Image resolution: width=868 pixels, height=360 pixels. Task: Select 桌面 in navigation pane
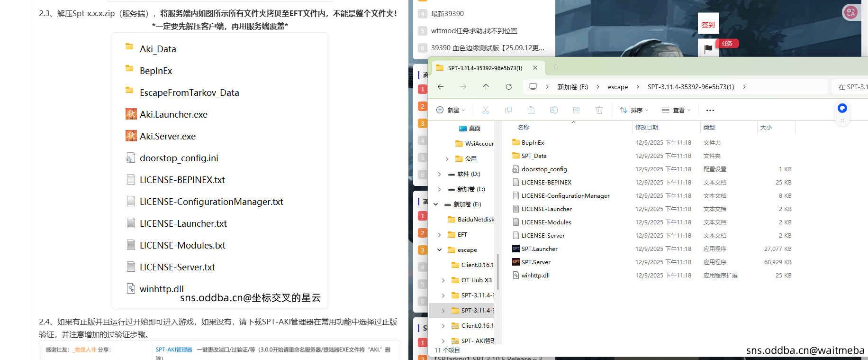[x=470, y=129]
